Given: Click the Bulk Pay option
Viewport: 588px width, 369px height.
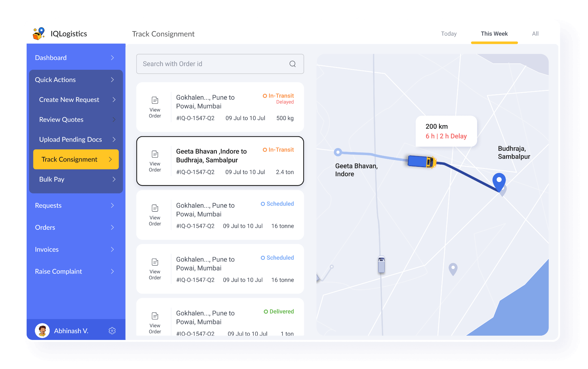Looking at the screenshot, I should pyautogui.click(x=52, y=179).
